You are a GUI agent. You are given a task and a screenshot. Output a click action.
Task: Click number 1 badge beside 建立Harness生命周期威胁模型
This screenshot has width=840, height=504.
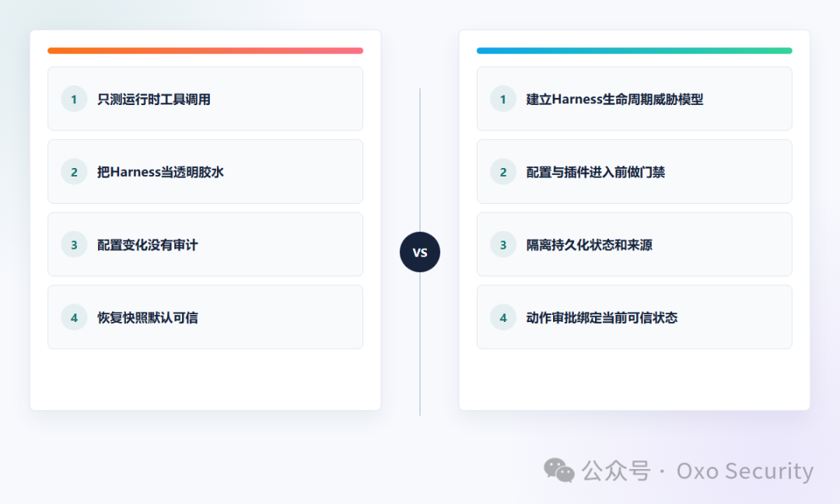coord(503,99)
